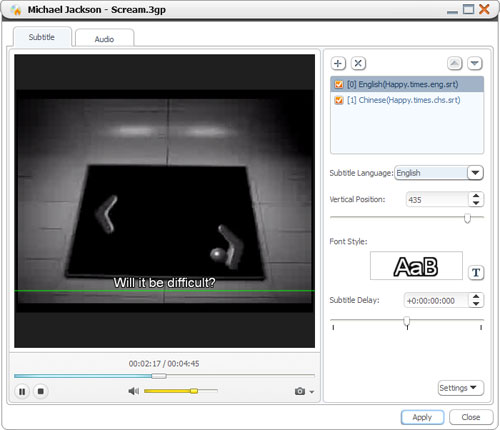Stop the video playback
The image size is (500, 430).
[41, 391]
